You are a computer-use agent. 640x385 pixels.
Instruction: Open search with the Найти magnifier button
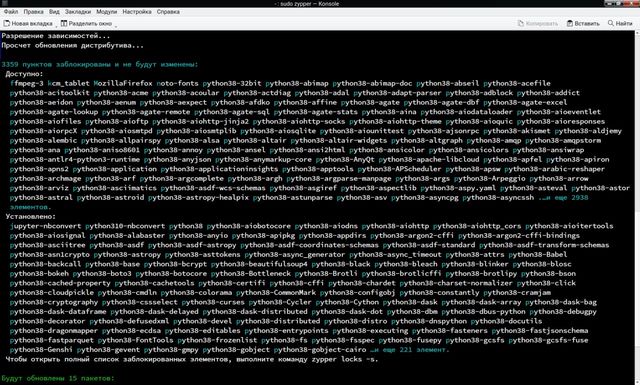pos(620,24)
